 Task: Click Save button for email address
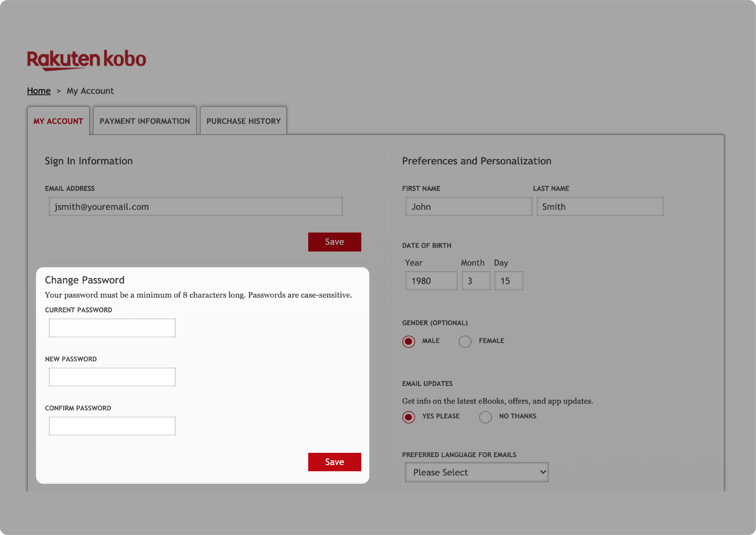click(335, 242)
